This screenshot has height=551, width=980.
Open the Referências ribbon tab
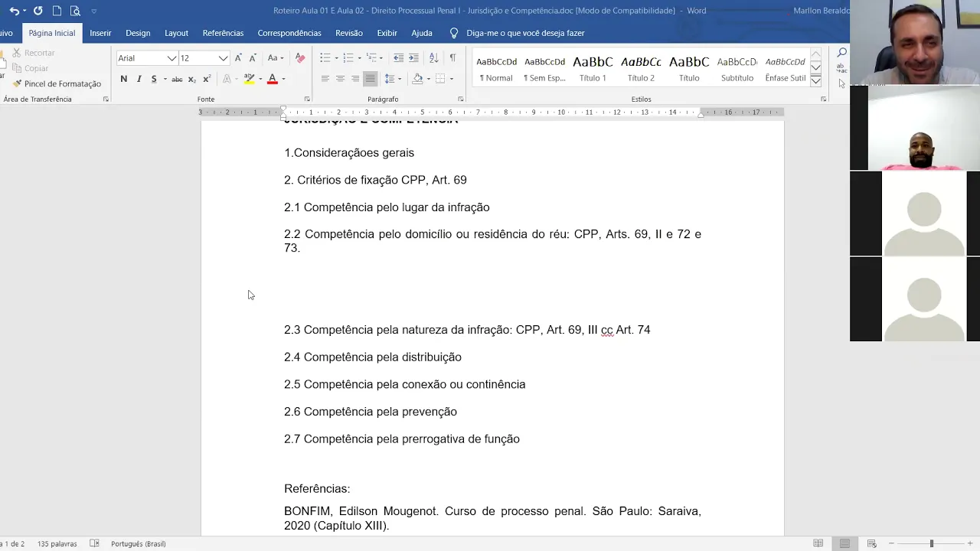click(x=223, y=33)
